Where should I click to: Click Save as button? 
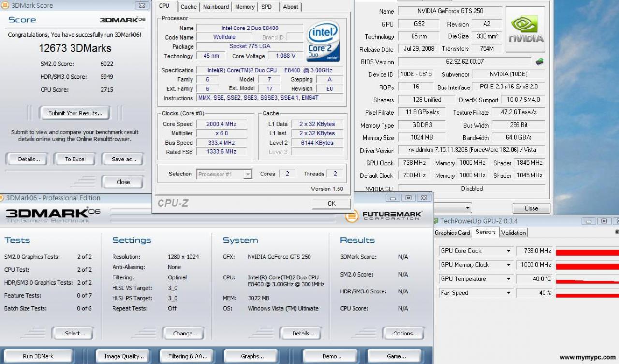[x=124, y=159]
